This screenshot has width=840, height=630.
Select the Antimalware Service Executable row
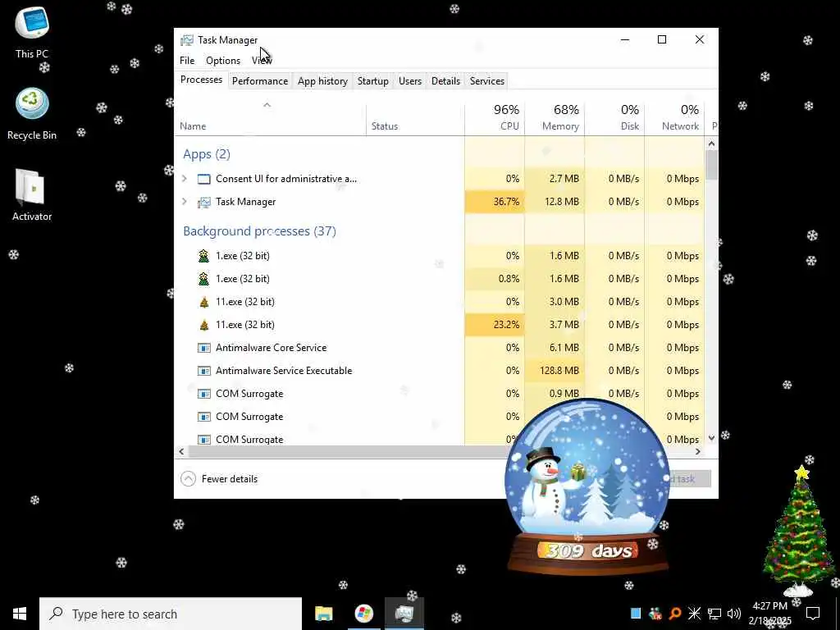440,371
